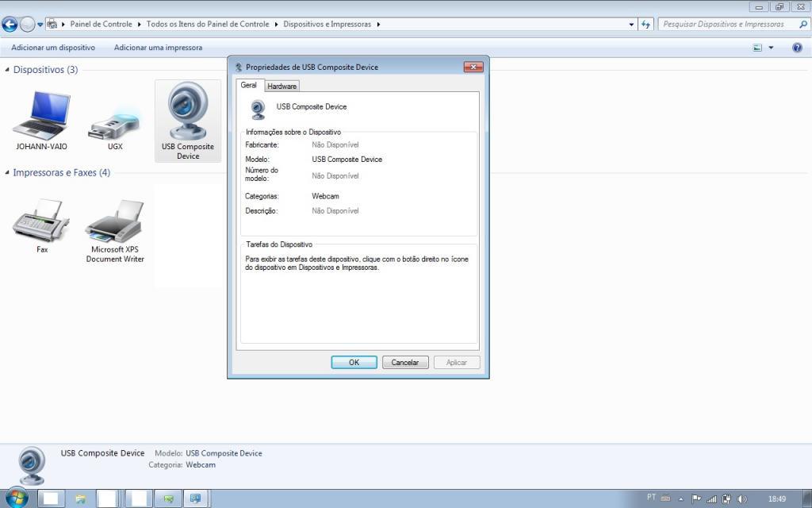Click 'Não Disponível' next to Descrição

point(335,211)
